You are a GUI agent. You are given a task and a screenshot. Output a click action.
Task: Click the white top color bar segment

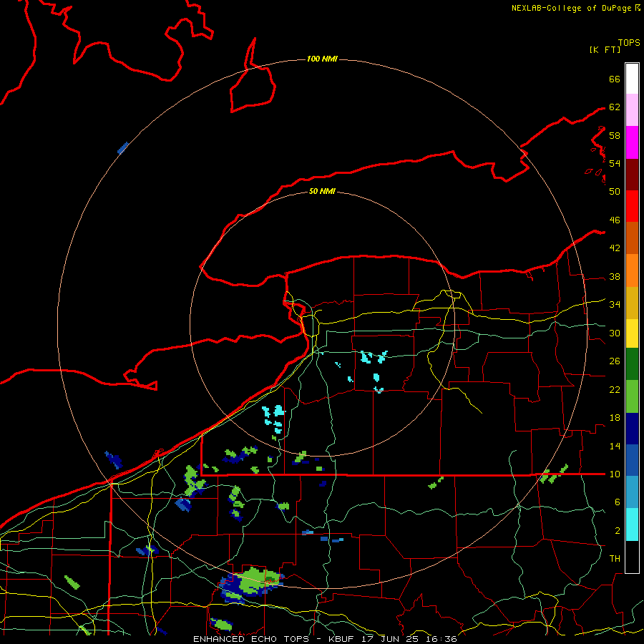(632, 79)
